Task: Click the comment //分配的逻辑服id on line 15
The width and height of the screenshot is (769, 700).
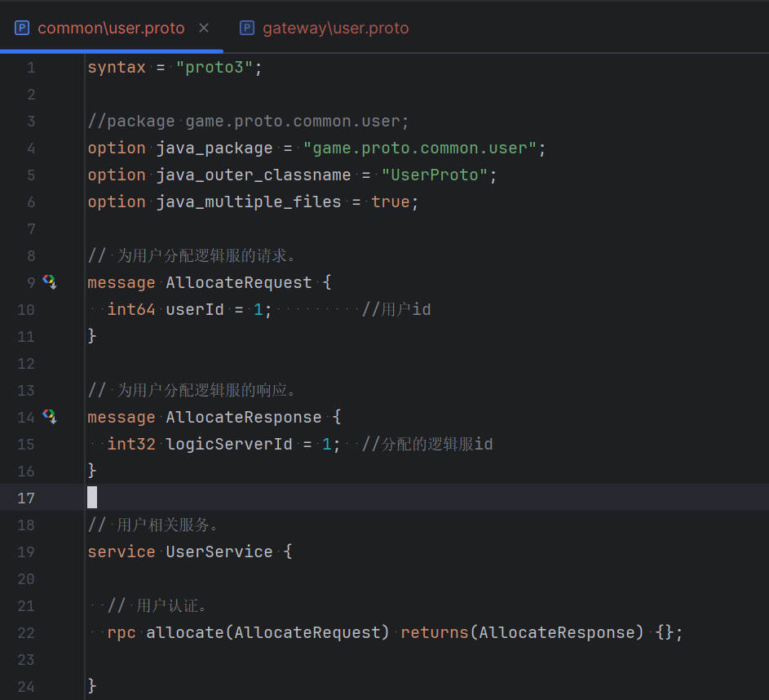Action: [427, 444]
